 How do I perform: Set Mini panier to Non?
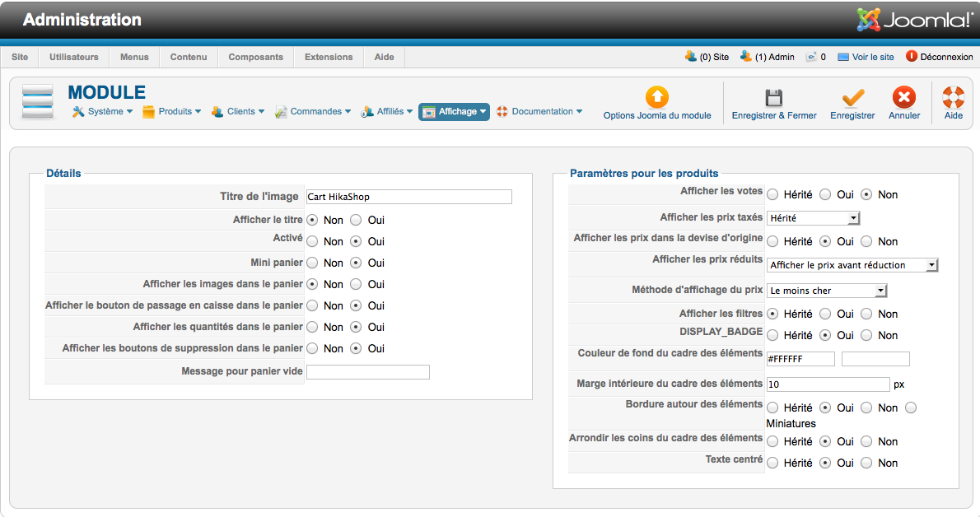313,263
